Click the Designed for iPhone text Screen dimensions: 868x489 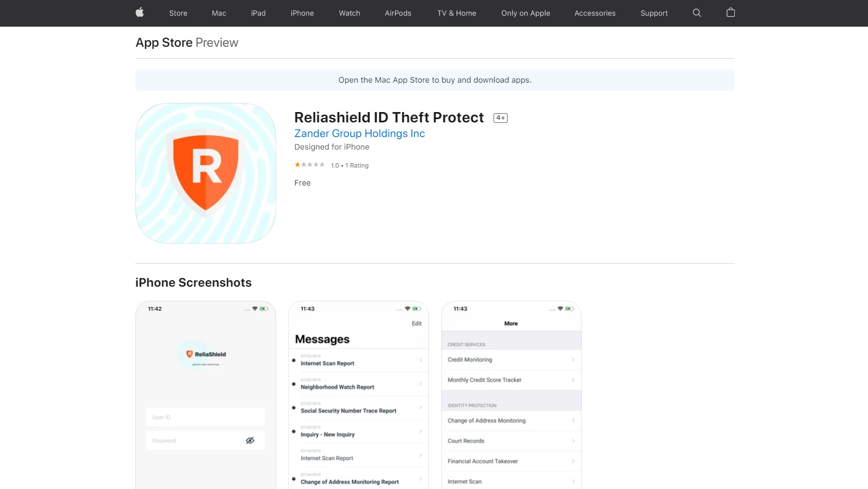click(x=332, y=147)
